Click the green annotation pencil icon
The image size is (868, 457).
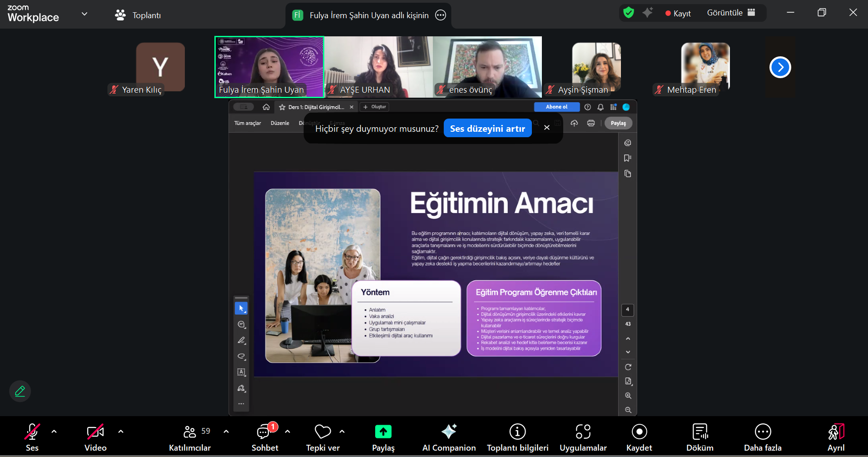point(20,391)
